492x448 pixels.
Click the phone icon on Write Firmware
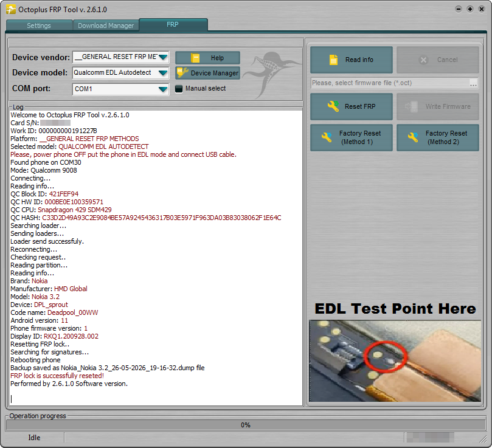(x=411, y=106)
